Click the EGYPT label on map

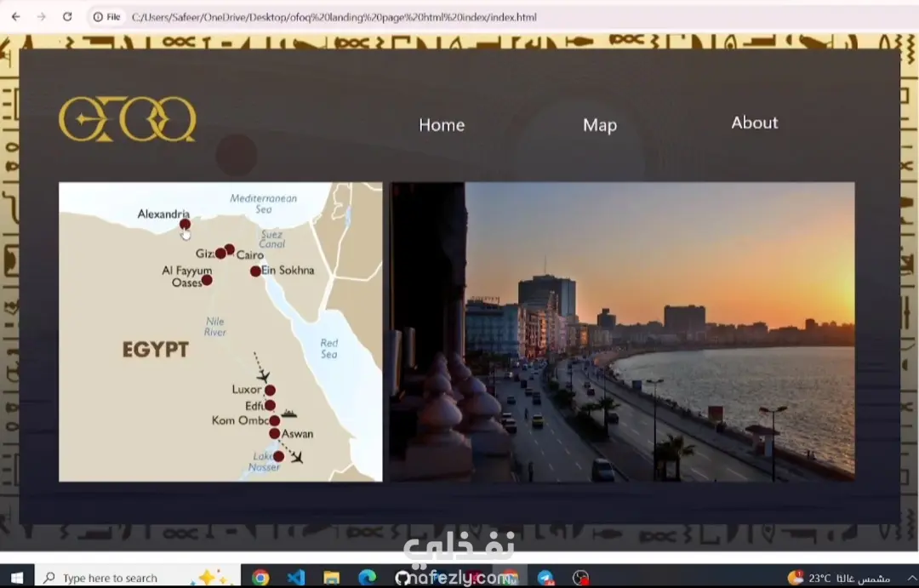click(x=156, y=350)
